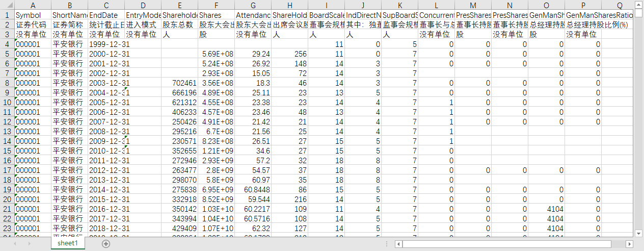Select column L header
Screen dimensions: 644x251
click(x=436, y=5)
